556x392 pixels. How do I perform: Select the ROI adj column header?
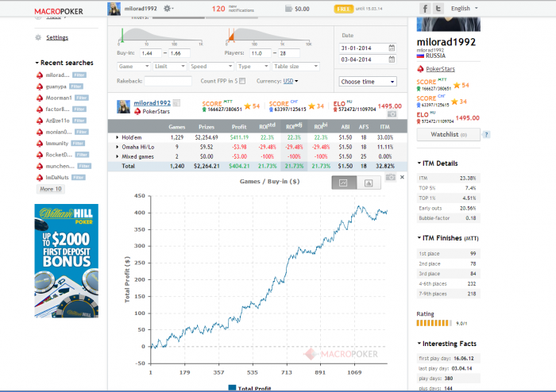[x=294, y=126]
